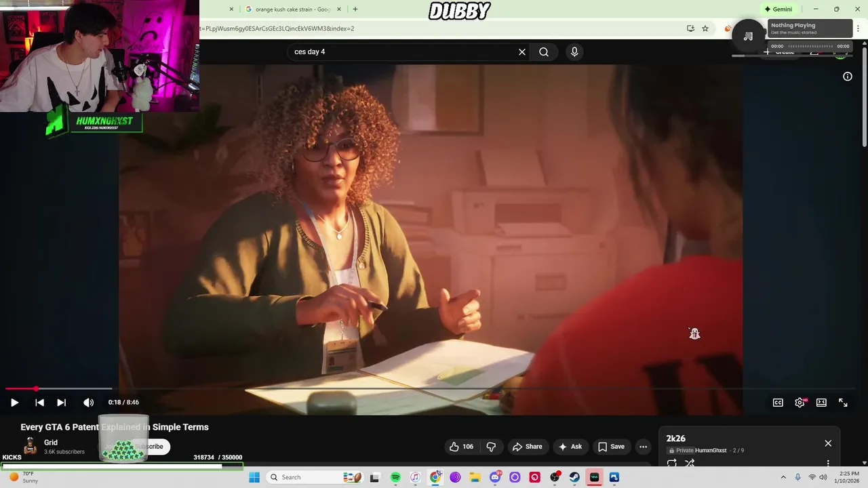Skip to the next video in playlist
This screenshot has height=488, width=868.
(61, 403)
